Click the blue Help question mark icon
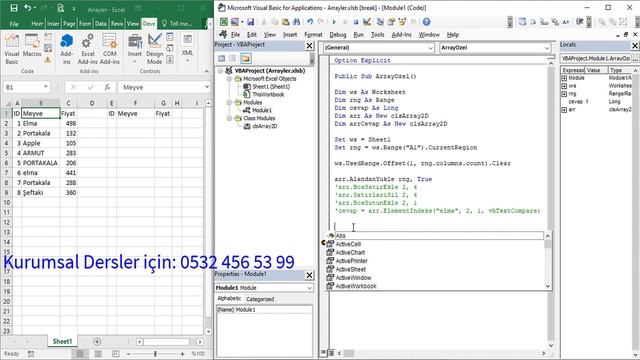 pos(426,22)
